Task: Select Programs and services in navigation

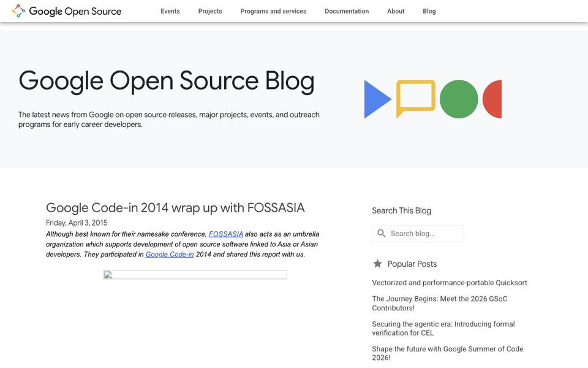Action: click(273, 11)
